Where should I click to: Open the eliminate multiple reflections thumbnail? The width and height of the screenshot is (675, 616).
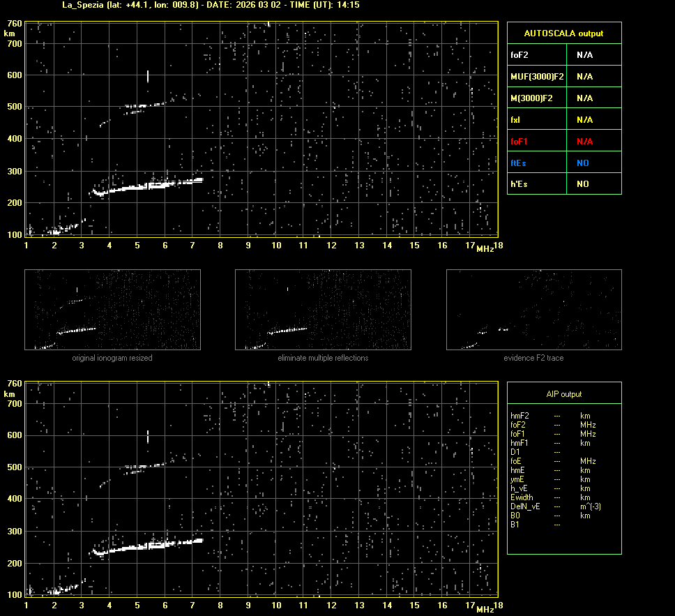(x=323, y=310)
